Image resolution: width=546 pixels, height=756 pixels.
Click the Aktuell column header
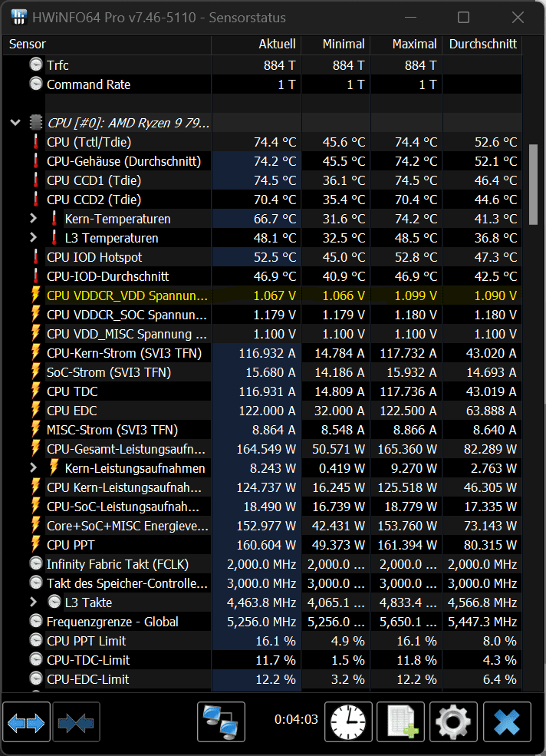point(277,45)
